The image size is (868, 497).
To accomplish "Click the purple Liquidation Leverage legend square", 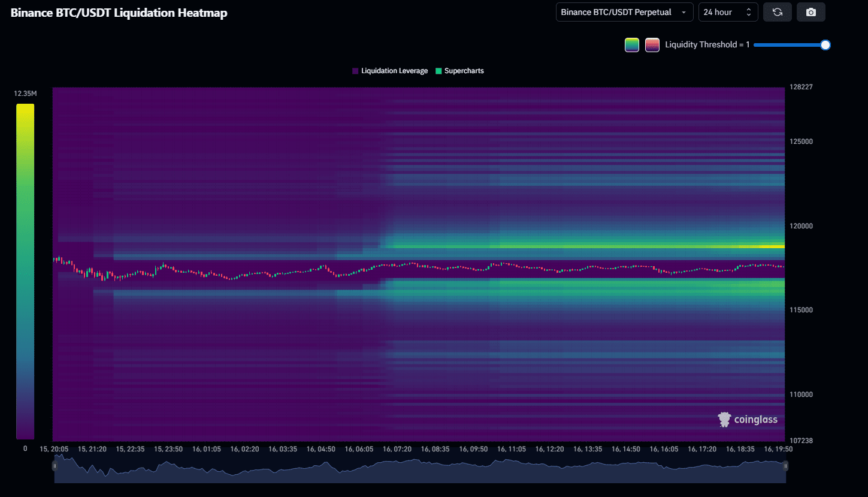I will pyautogui.click(x=355, y=71).
